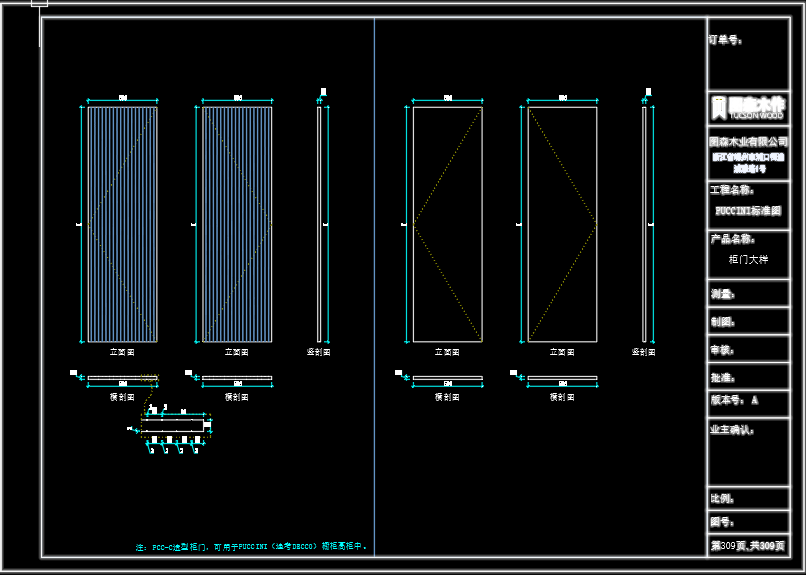Select the 工程名称 label in title block

click(x=732, y=190)
